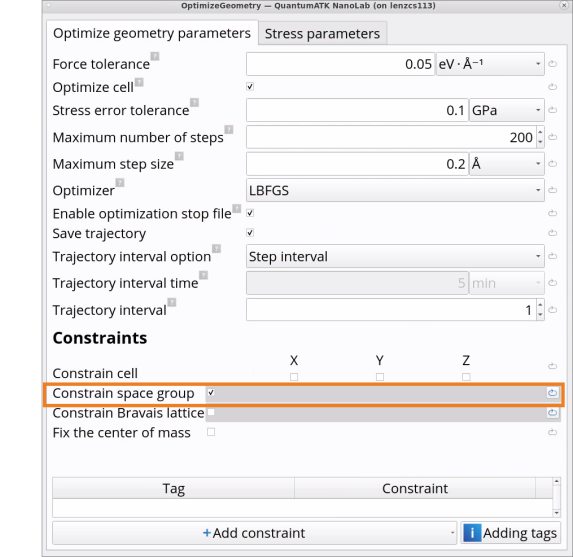Click the Adding tags button
The image size is (573, 557).
[511, 533]
